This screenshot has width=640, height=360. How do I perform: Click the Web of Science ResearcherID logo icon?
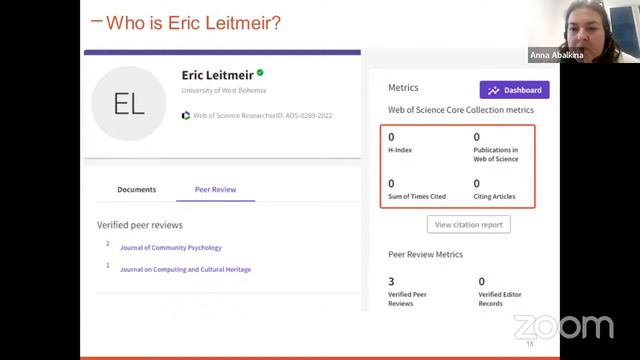click(x=186, y=116)
